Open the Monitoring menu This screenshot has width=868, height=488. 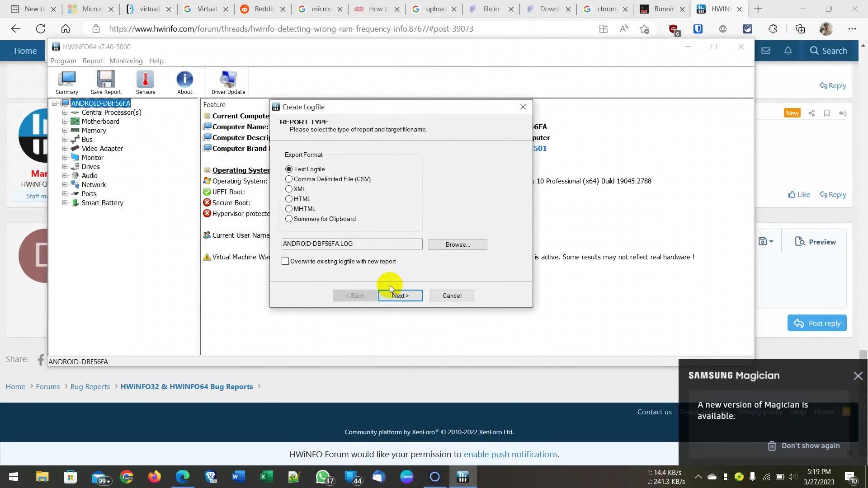click(x=126, y=61)
